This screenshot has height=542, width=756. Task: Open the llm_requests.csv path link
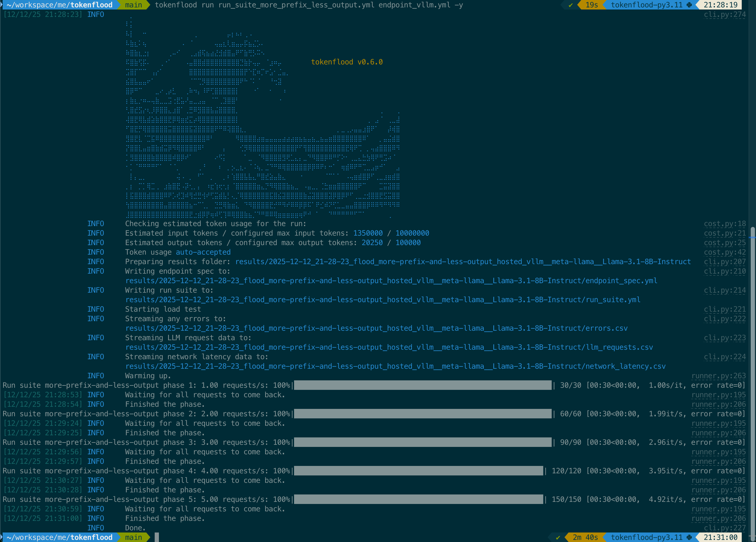[389, 347]
